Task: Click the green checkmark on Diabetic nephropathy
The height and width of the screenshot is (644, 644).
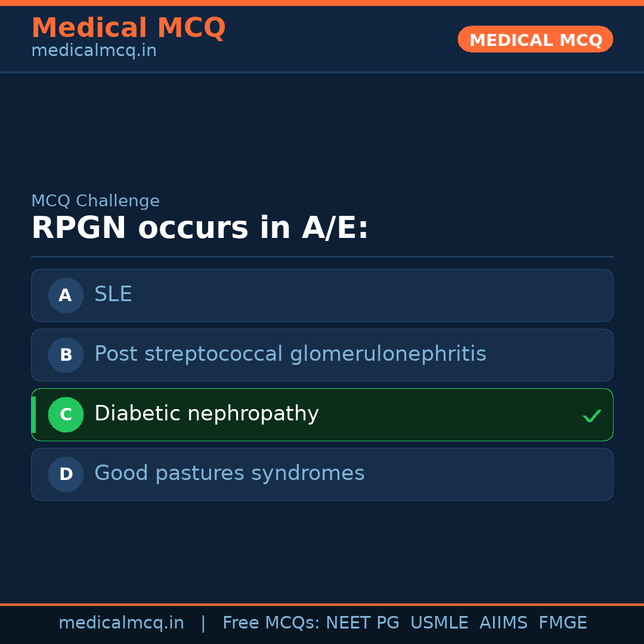Action: click(592, 416)
